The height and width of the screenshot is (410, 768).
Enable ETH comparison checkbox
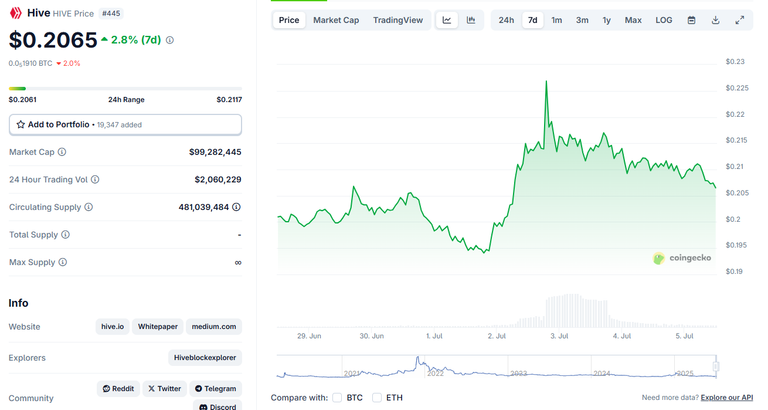377,398
